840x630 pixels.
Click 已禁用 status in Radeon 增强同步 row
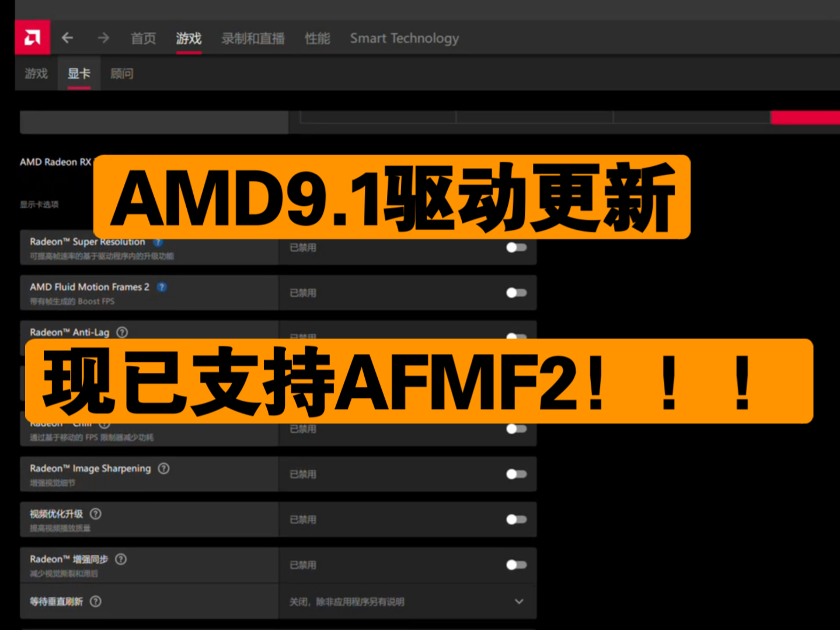point(303,565)
